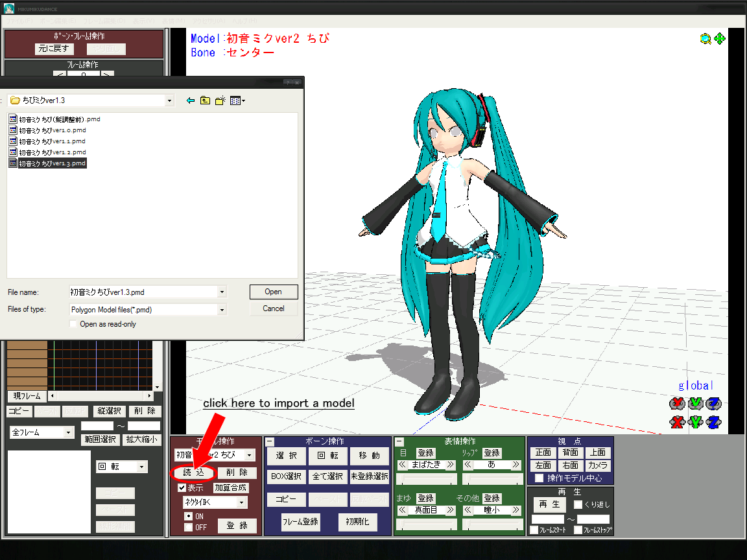Open the ちびミクver1.3 folder dropdown
The height and width of the screenshot is (560, 747).
click(169, 100)
